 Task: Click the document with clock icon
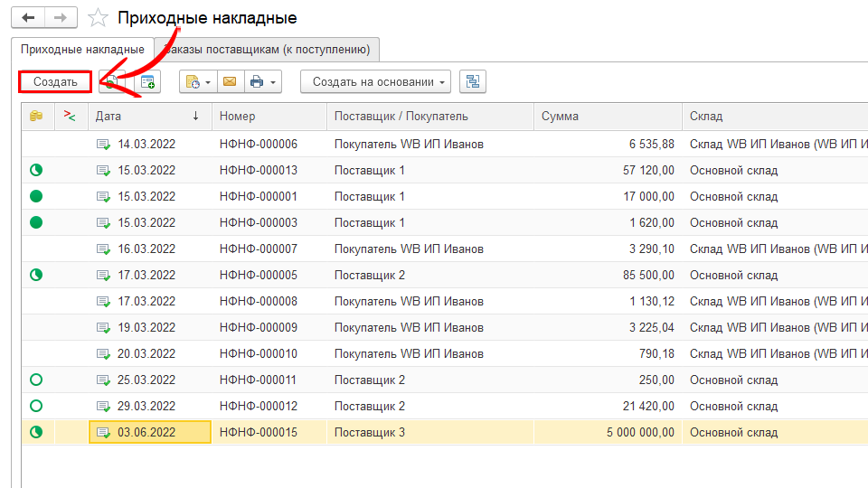click(x=193, y=82)
